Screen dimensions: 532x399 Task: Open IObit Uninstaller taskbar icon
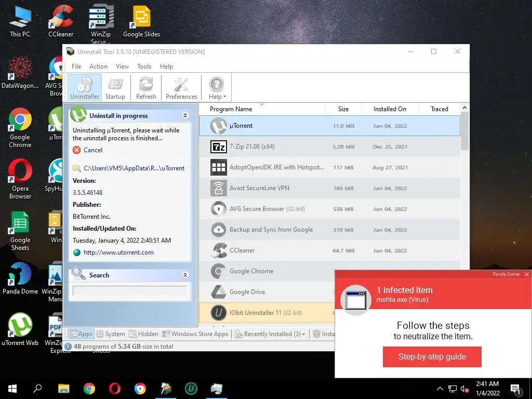point(191,389)
